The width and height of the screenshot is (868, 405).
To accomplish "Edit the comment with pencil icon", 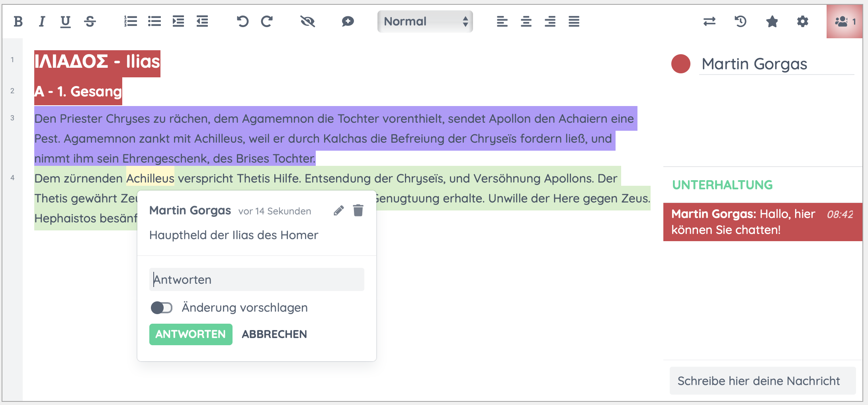I will pyautogui.click(x=338, y=210).
